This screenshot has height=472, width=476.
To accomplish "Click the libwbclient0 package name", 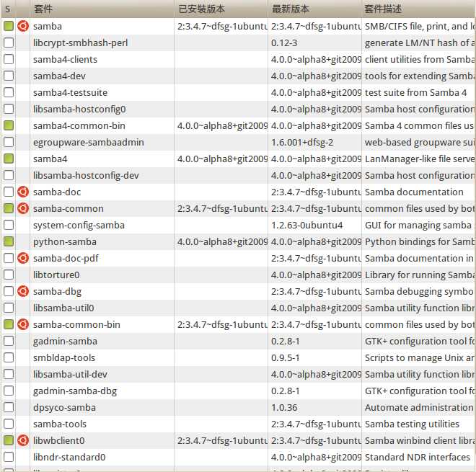I will point(58,440).
